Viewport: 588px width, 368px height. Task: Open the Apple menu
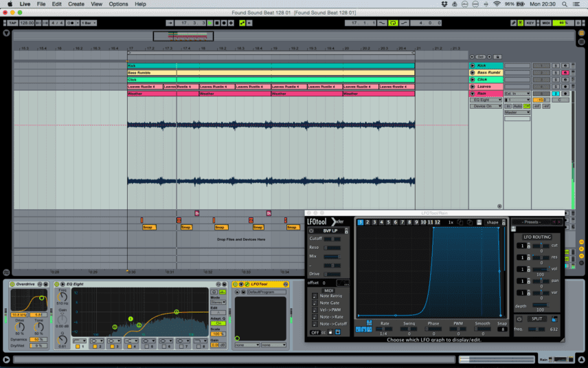point(10,4)
